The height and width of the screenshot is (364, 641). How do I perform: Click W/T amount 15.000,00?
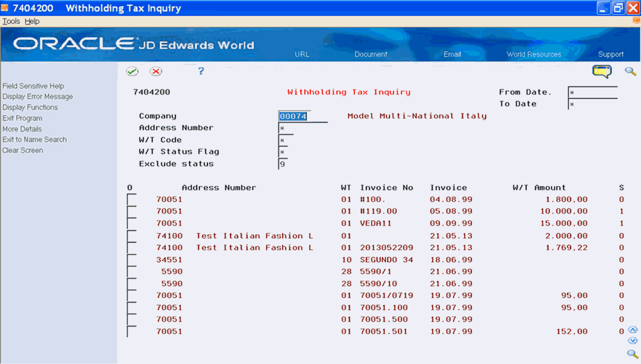(x=564, y=223)
